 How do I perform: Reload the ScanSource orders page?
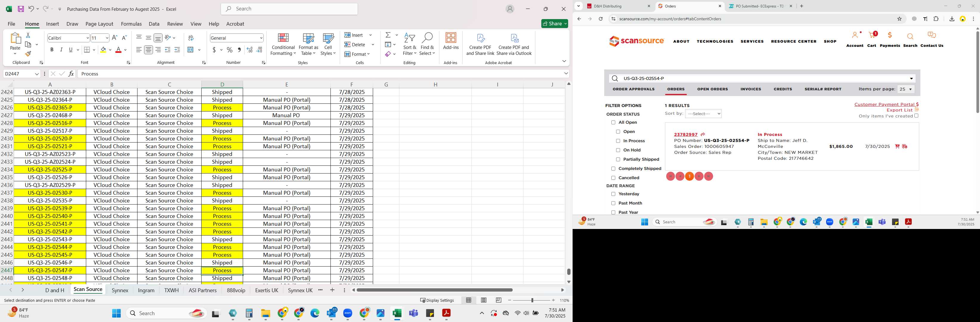(601, 18)
